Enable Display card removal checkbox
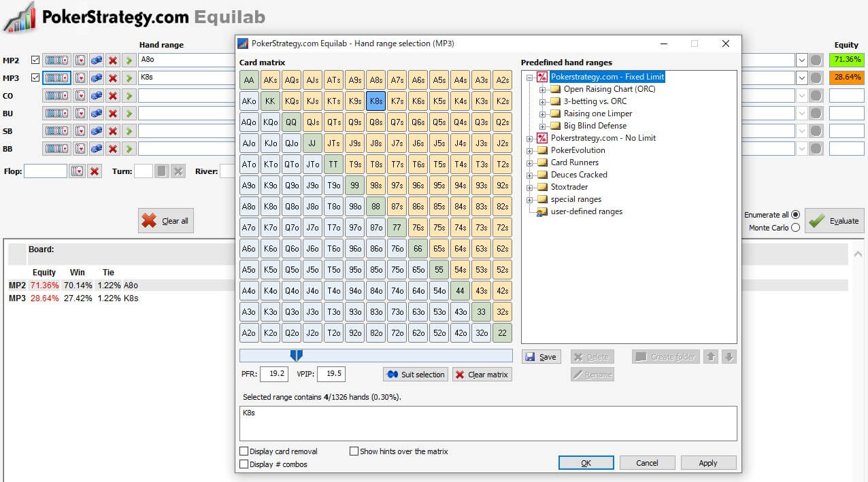868x482 pixels. pos(244,451)
